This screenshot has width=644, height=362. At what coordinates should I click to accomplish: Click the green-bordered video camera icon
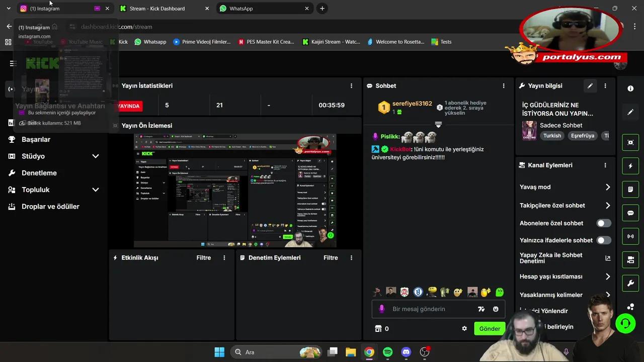point(630,260)
